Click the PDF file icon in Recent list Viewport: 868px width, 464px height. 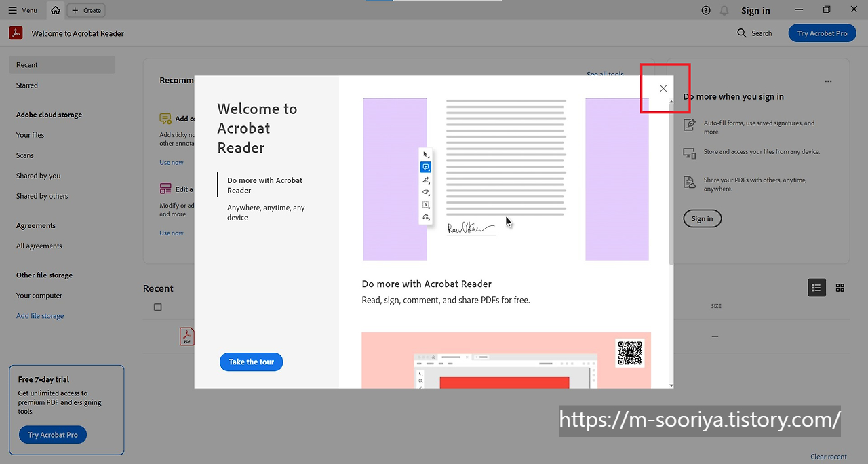[x=187, y=336]
